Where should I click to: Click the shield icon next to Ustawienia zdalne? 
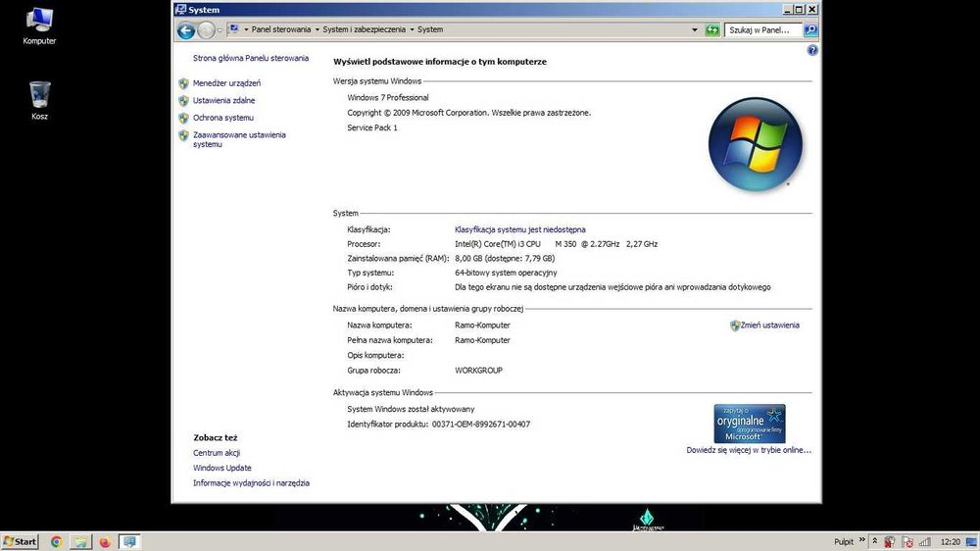pos(184,100)
